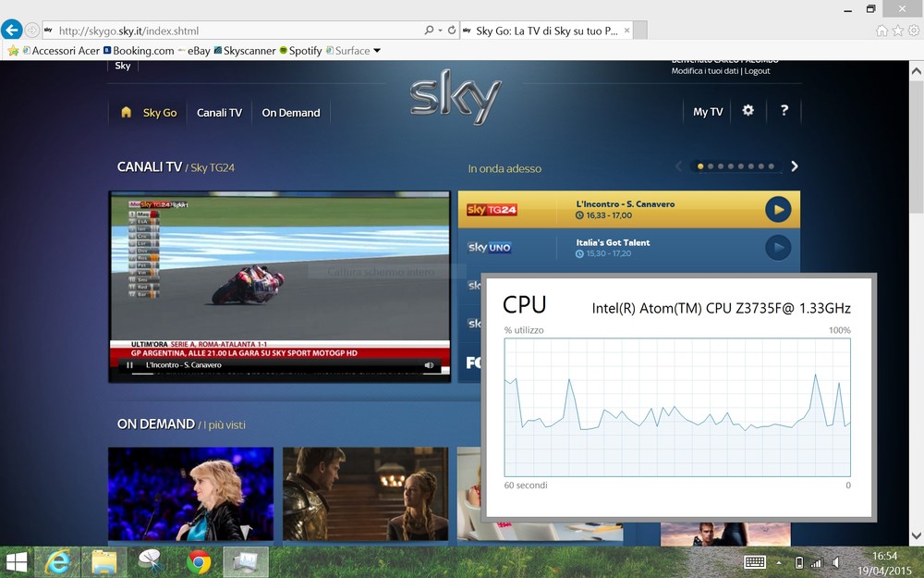
Task: Open Sky Go settings gear icon
Action: [748, 110]
